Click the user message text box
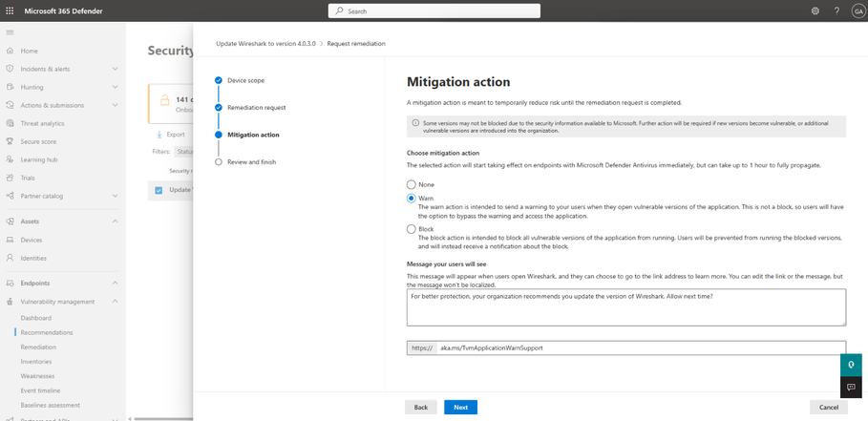The image size is (868, 421). click(x=626, y=307)
